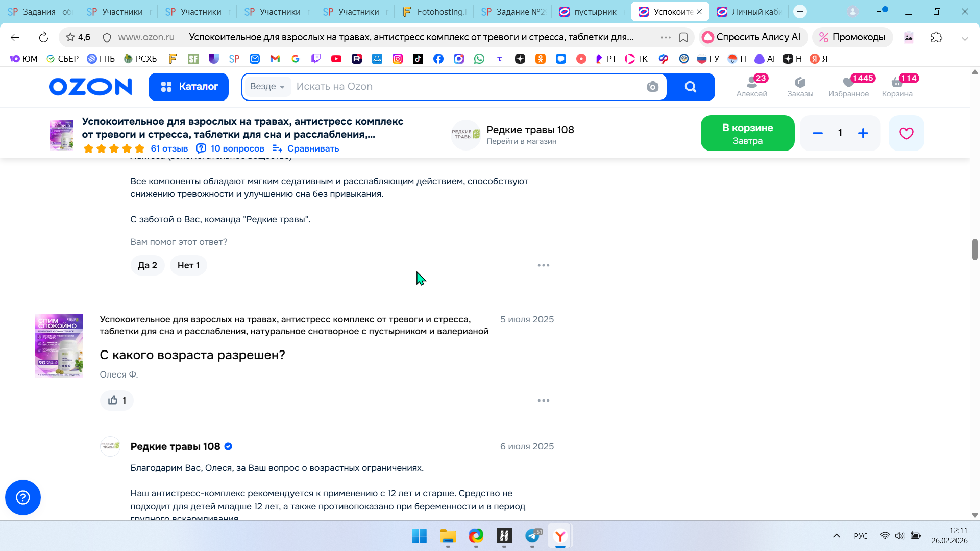Switch to the пустырник browser tab
Screen dimensions: 980x551
[591, 11]
